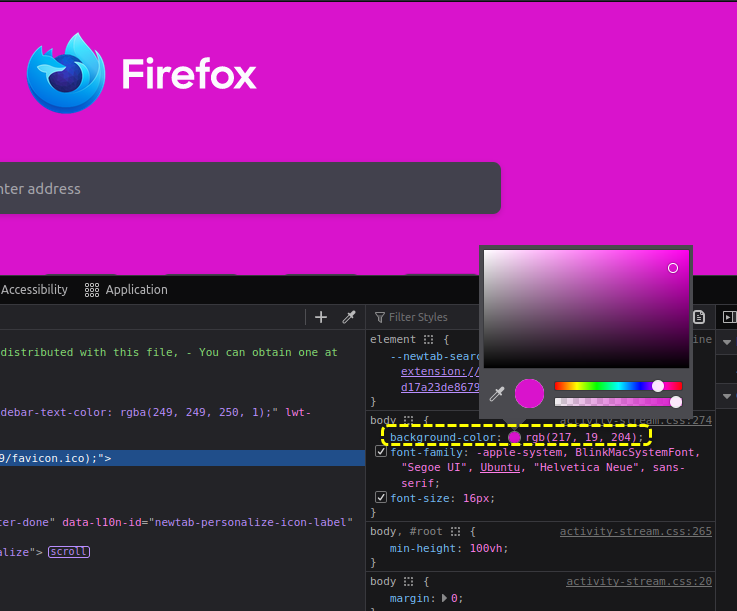Click highlighter icon of body rule with margin

[x=408, y=581]
